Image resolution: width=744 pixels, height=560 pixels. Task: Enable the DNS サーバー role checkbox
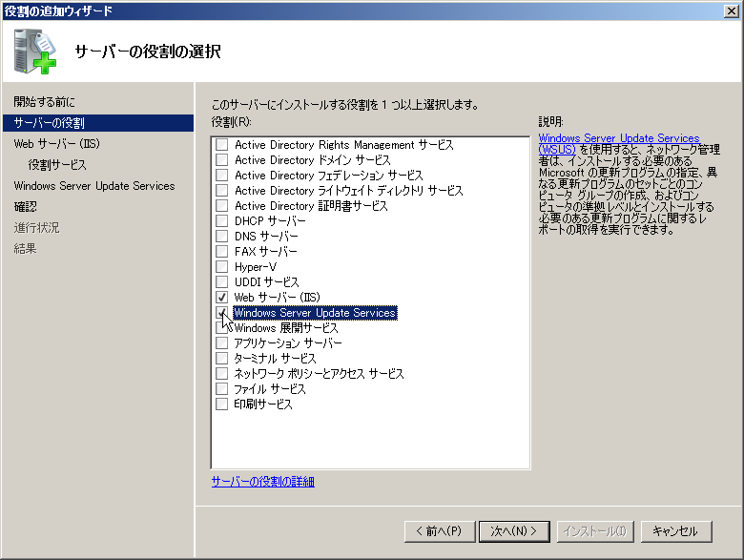pos(221,236)
